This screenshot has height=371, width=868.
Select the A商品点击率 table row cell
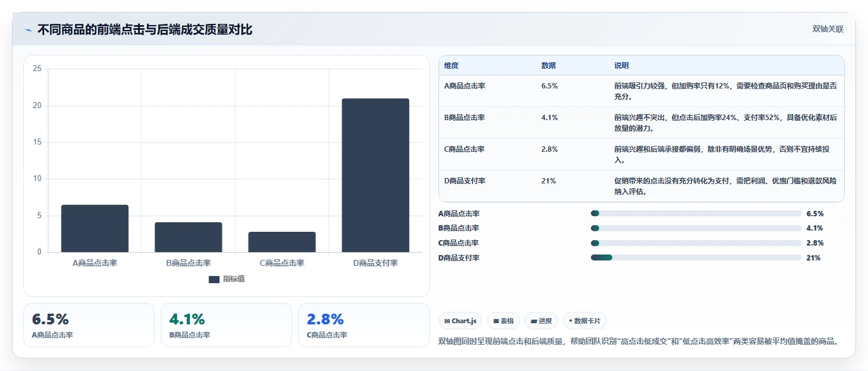465,86
